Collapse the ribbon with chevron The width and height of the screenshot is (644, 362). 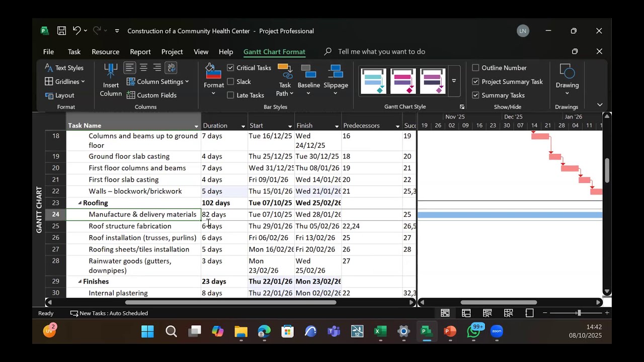pos(600,105)
